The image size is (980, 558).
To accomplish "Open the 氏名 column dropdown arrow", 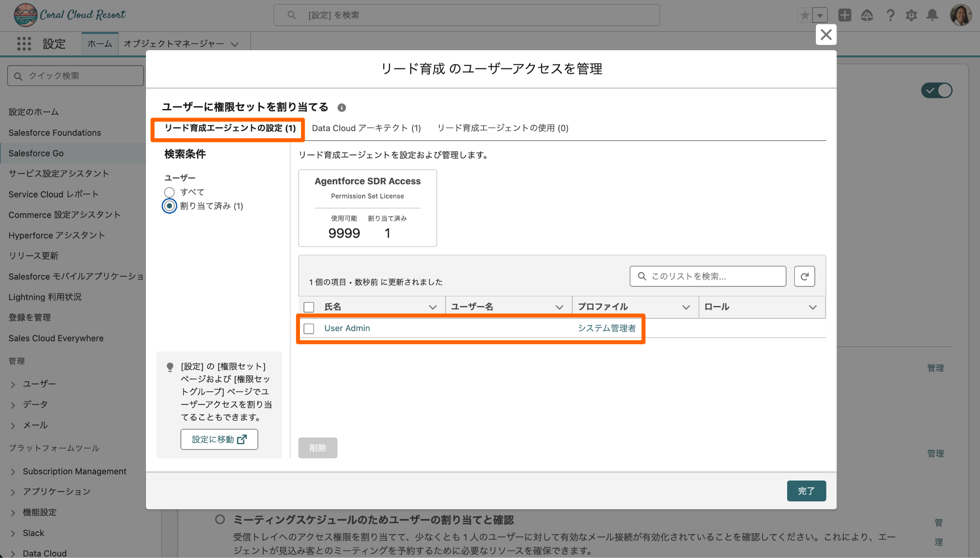I will [433, 307].
